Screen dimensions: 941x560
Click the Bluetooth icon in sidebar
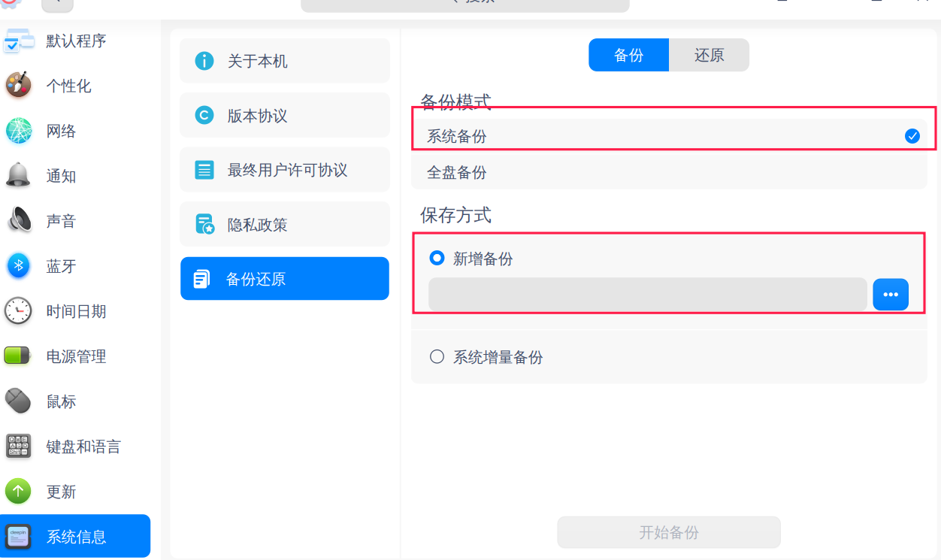click(x=18, y=266)
